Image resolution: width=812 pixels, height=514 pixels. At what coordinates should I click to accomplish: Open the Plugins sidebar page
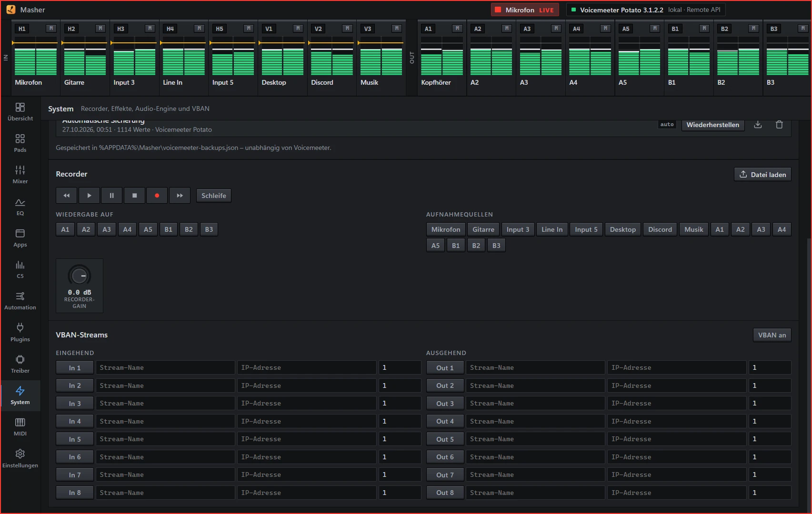coord(20,333)
